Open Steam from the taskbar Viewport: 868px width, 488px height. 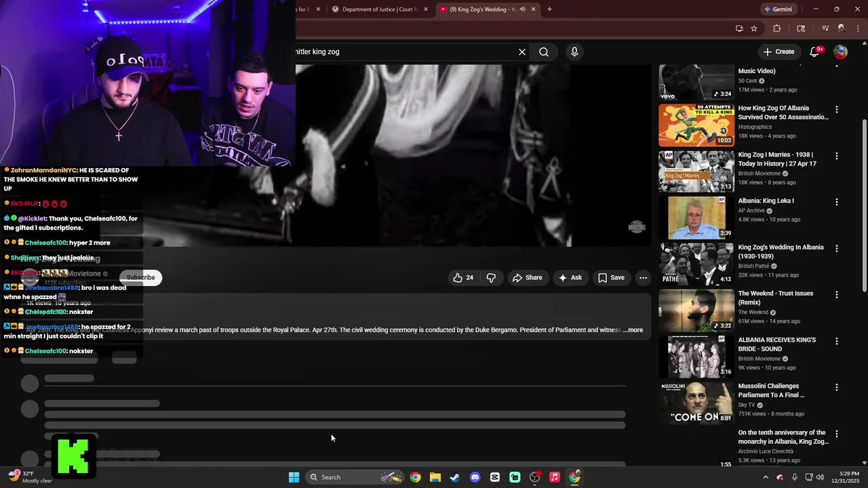coord(455,477)
